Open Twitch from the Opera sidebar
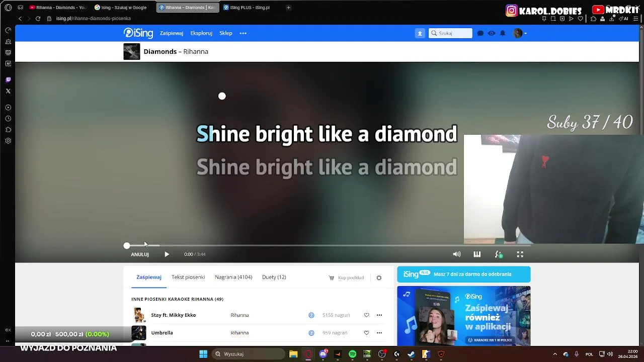The height and width of the screenshot is (362, 644). pos(8,80)
